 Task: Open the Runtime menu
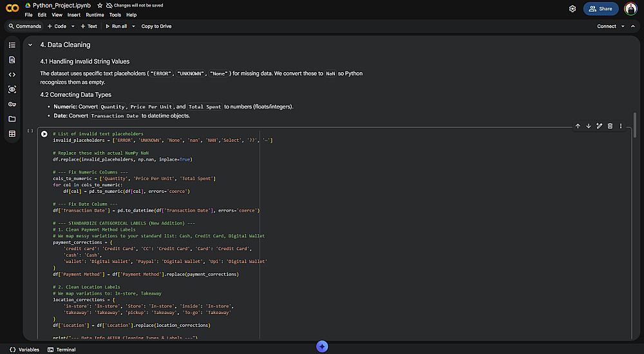95,14
